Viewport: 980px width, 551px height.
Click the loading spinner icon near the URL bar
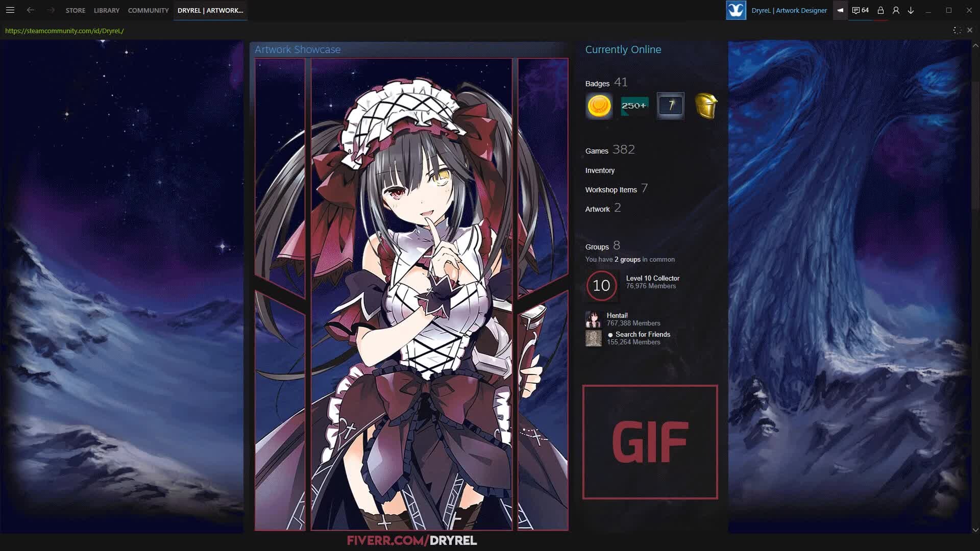click(957, 30)
